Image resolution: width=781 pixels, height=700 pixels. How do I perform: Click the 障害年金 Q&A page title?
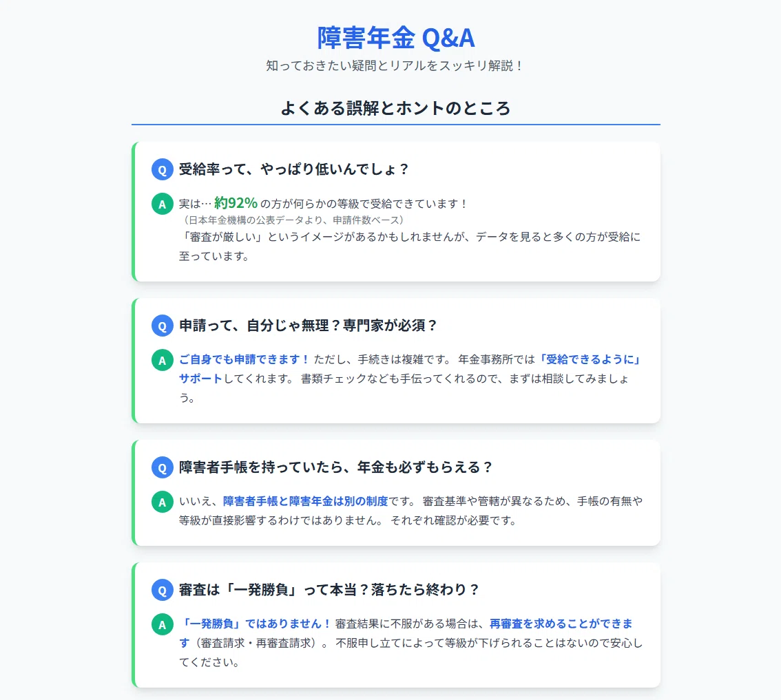396,38
